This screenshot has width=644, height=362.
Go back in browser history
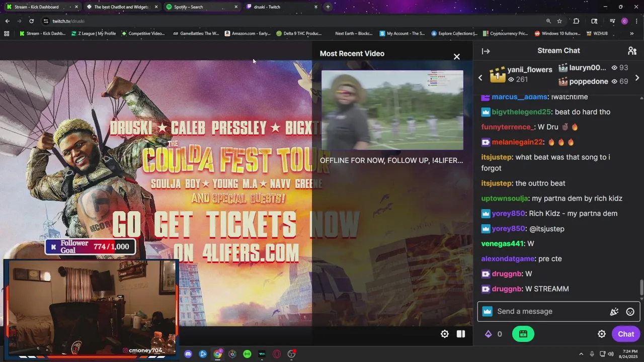(x=7, y=21)
